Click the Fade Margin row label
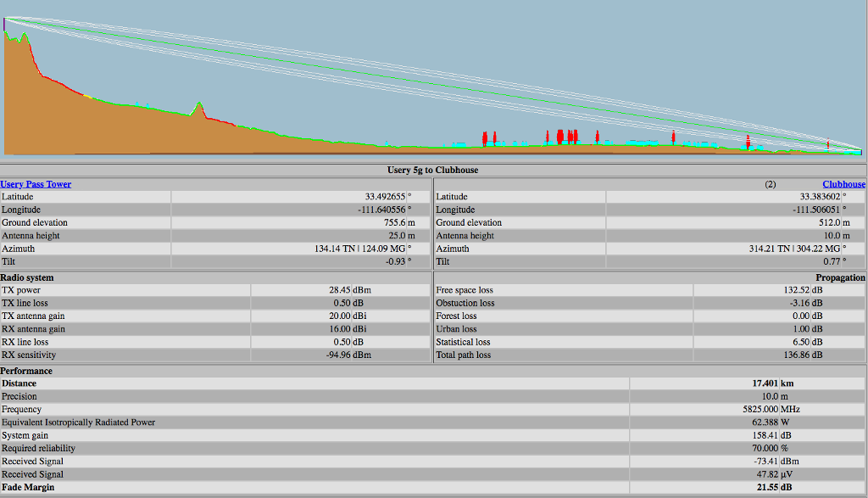 click(x=28, y=488)
